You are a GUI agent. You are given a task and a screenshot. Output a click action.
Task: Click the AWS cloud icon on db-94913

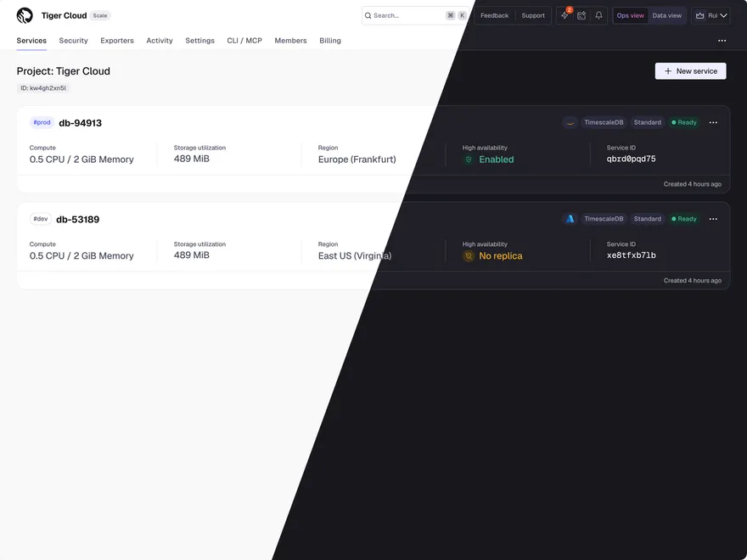point(570,122)
